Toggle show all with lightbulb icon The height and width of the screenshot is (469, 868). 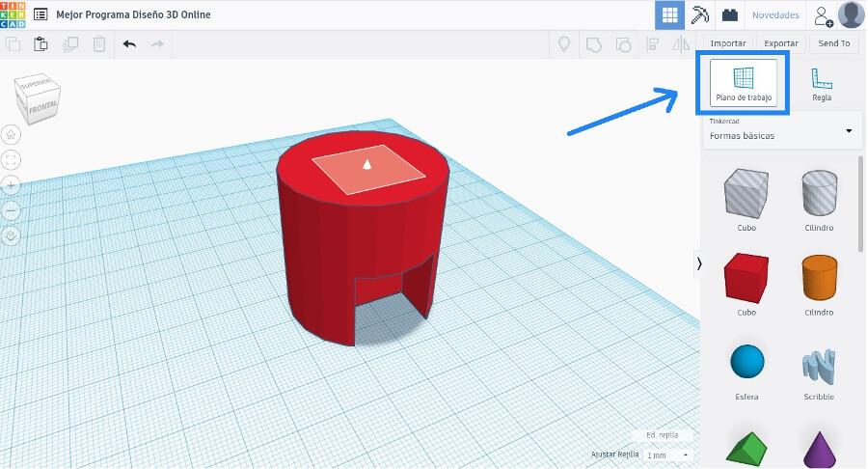(565, 44)
